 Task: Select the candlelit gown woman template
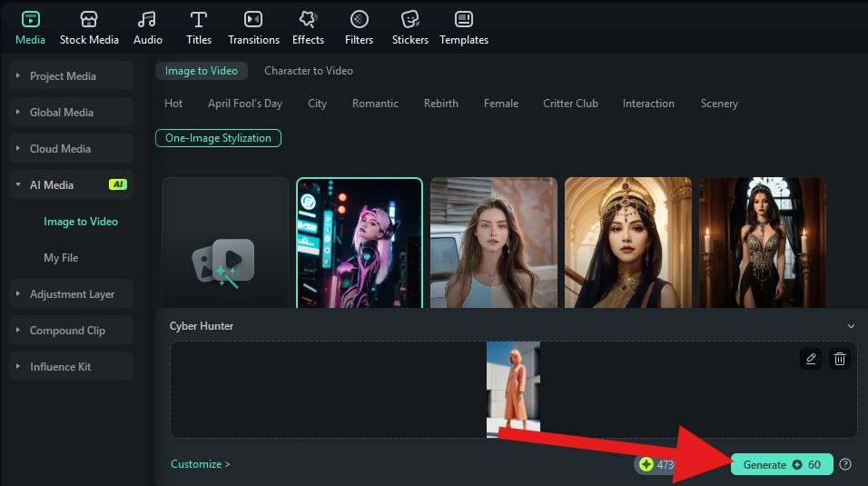pyautogui.click(x=763, y=243)
